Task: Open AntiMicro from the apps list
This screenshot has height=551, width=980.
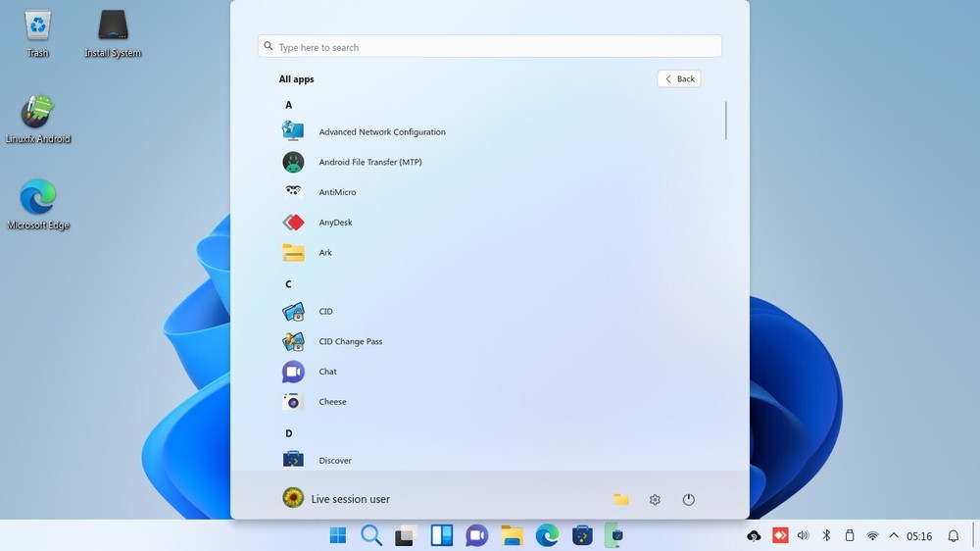Action: [x=337, y=192]
